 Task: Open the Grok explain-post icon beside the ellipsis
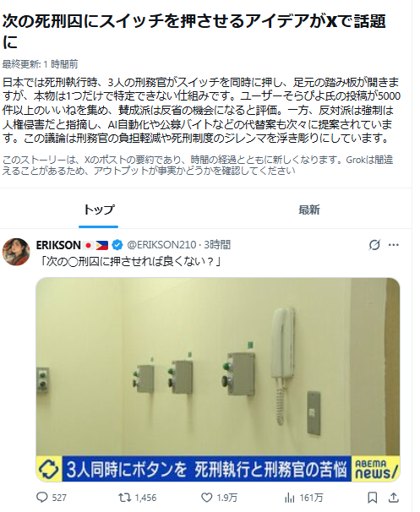pyautogui.click(x=374, y=244)
